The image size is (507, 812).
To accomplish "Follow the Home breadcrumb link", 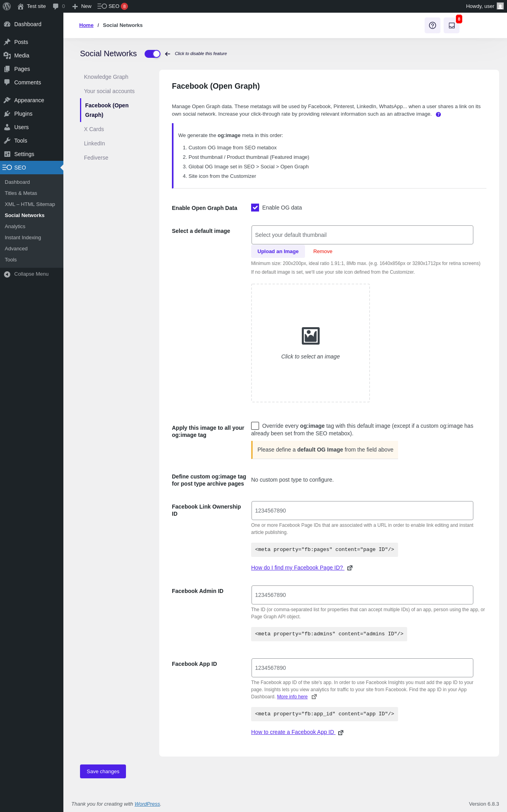I will tap(86, 25).
